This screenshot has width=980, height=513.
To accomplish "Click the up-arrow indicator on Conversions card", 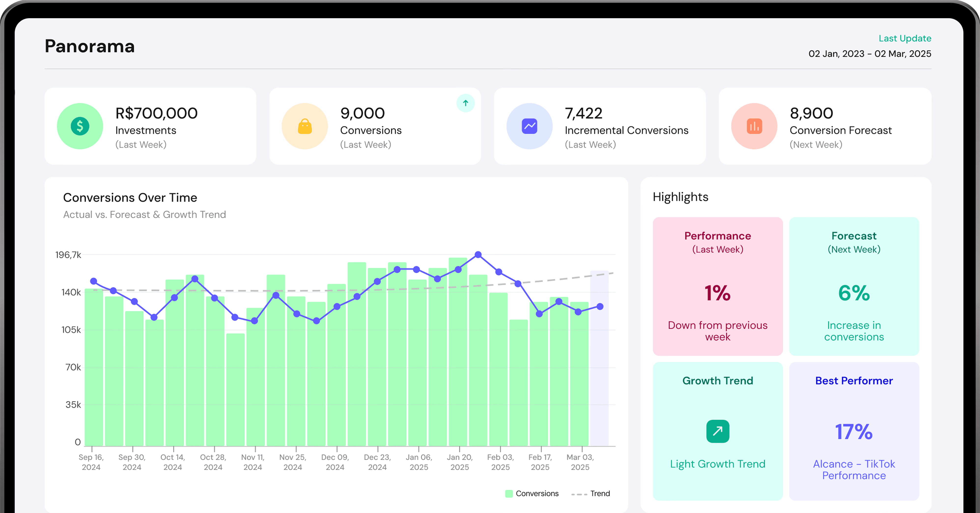I will tap(466, 103).
